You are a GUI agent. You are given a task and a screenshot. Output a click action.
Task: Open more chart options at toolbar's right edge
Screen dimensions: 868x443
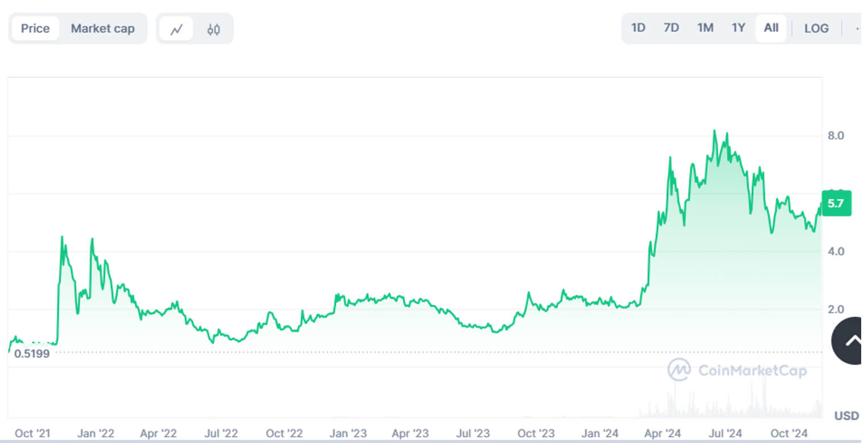click(858, 28)
